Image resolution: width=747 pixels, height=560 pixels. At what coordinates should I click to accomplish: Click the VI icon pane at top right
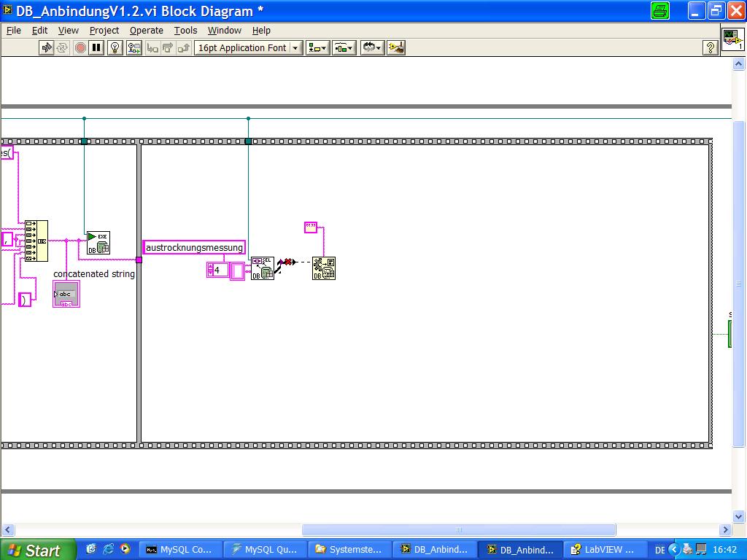[732, 39]
